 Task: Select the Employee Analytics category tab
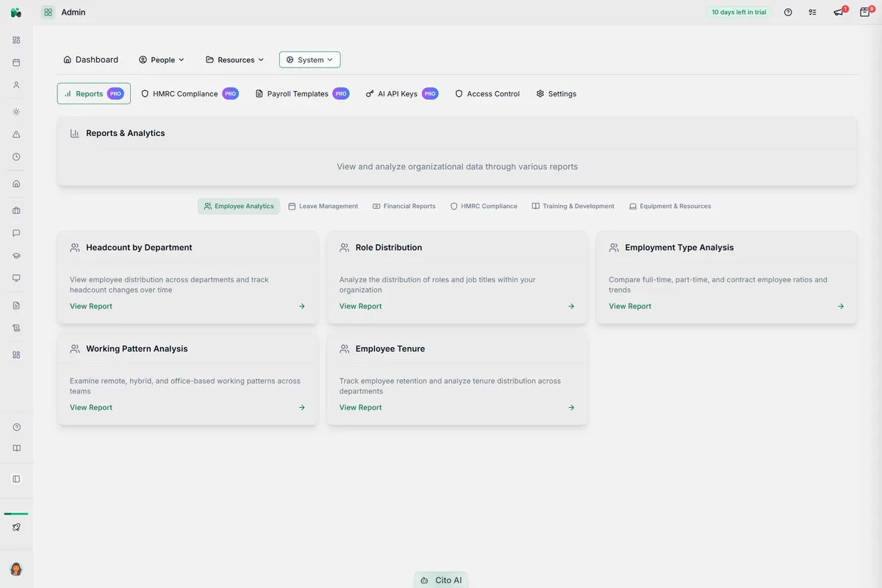tap(239, 207)
